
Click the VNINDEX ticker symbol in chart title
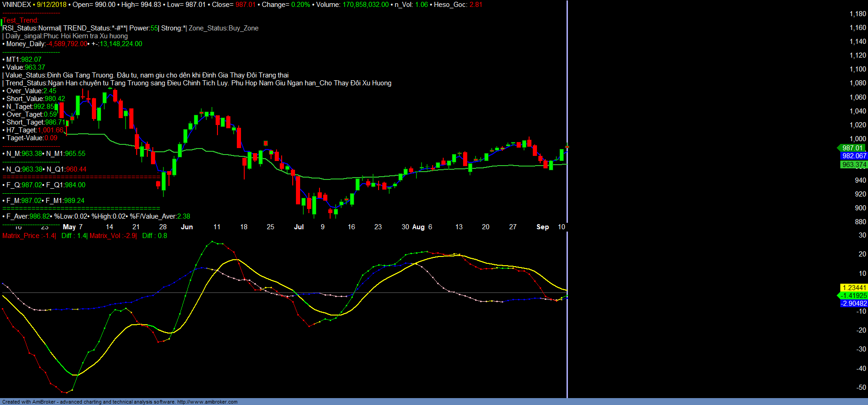[17, 5]
